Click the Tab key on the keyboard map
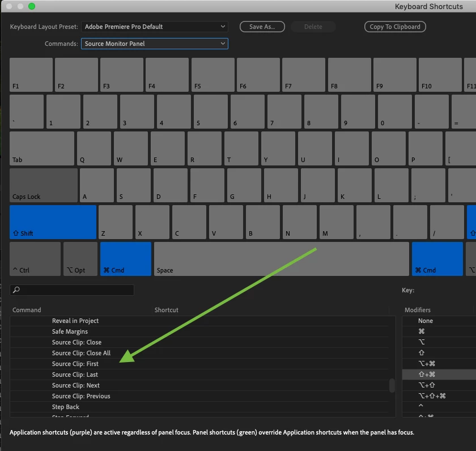 (x=42, y=148)
